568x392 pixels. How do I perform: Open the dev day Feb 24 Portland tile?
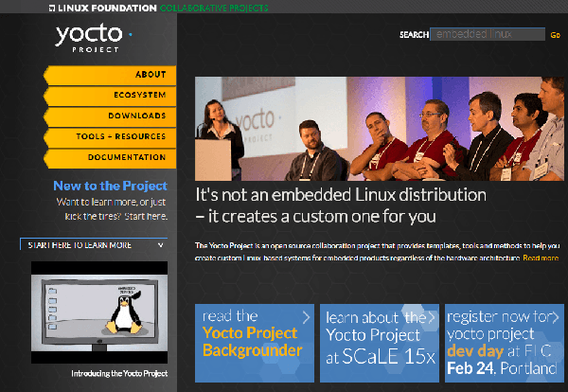click(505, 343)
